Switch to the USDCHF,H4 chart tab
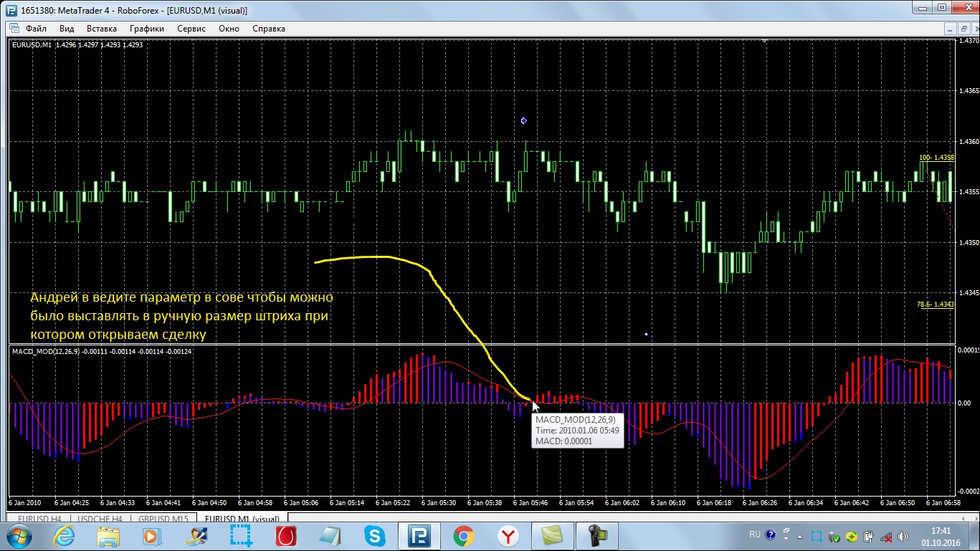This screenshot has width=980, height=551. [x=100, y=518]
